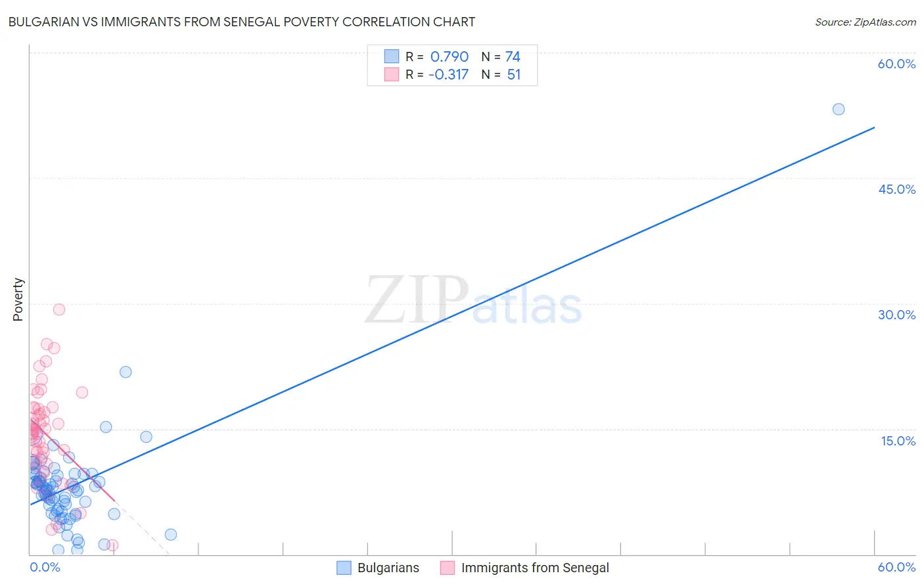Click the N = 74 value in legend
This screenshot has height=586, width=924.
pyautogui.click(x=501, y=56)
